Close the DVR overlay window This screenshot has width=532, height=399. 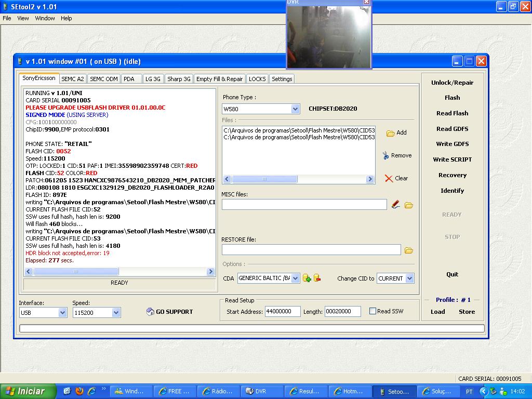[x=366, y=2]
